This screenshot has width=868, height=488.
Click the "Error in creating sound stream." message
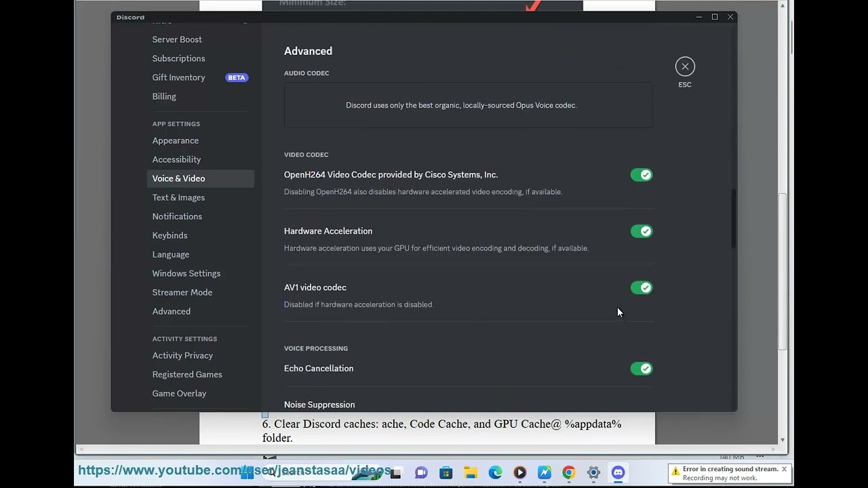coord(730,469)
